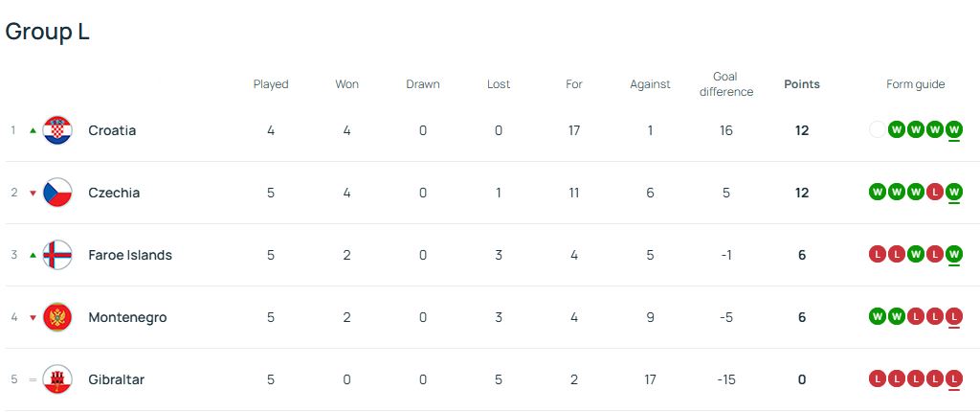Select the Form guide column header
Viewport: 980px width, 412px height.
pos(916,84)
